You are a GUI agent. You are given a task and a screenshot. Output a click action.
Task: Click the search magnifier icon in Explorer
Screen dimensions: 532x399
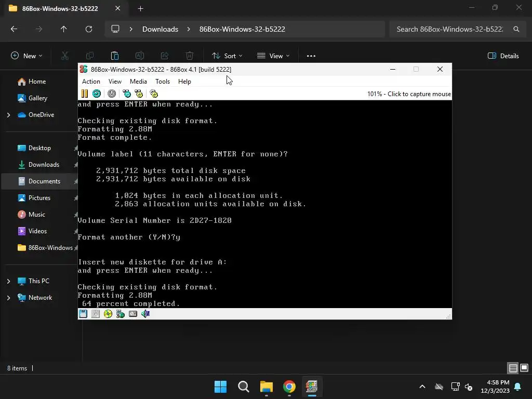[x=516, y=29]
